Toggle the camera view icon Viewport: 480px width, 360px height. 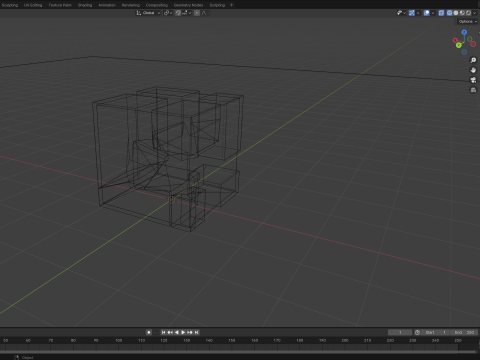click(x=473, y=80)
